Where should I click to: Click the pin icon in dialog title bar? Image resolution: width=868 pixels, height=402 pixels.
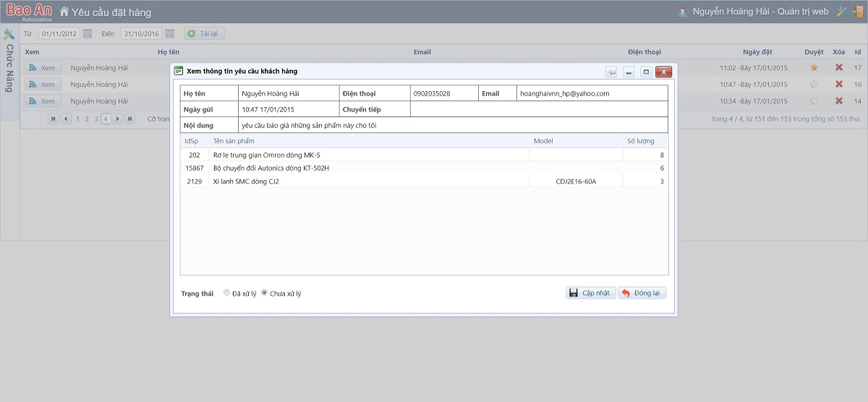click(x=611, y=72)
